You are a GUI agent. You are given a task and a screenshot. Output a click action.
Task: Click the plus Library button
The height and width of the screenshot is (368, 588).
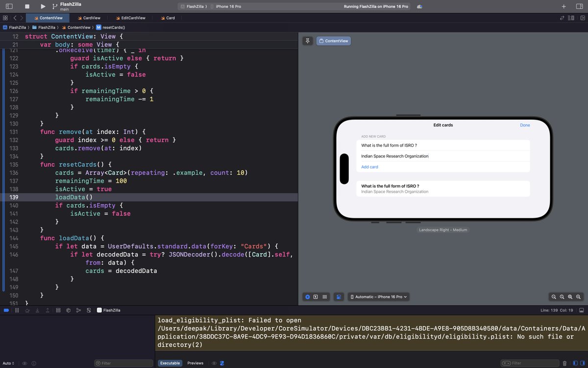pyautogui.click(x=564, y=6)
